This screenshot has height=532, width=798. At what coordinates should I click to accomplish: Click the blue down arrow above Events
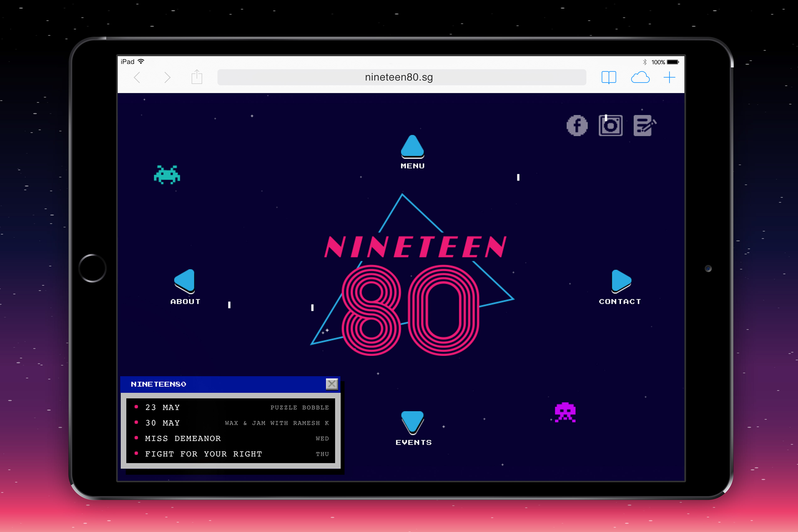tap(412, 423)
